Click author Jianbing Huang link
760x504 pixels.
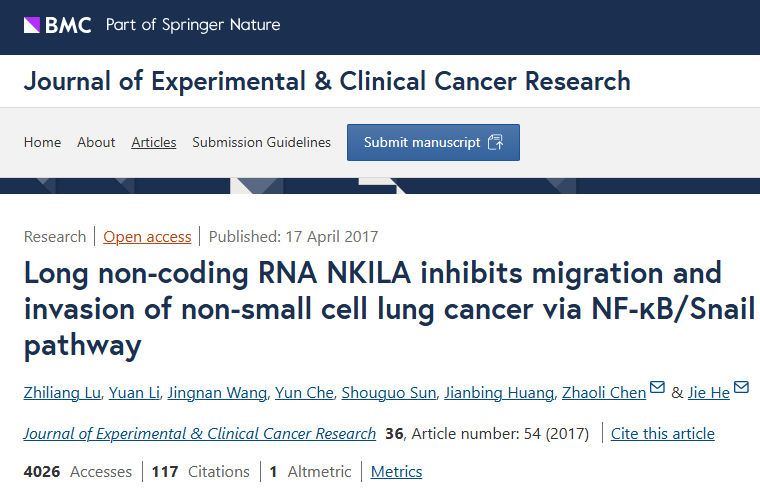click(499, 393)
